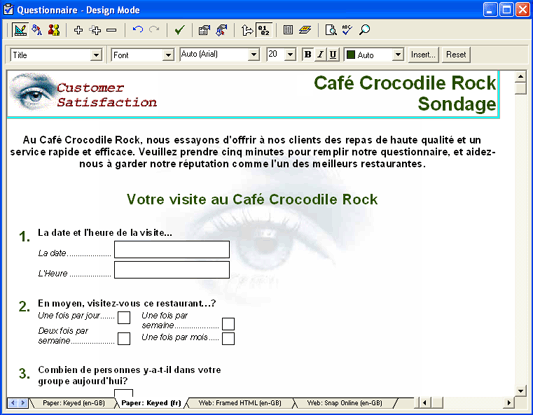This screenshot has width=533, height=415.
Task: Run the ABC spell check icon
Action: 347,30
